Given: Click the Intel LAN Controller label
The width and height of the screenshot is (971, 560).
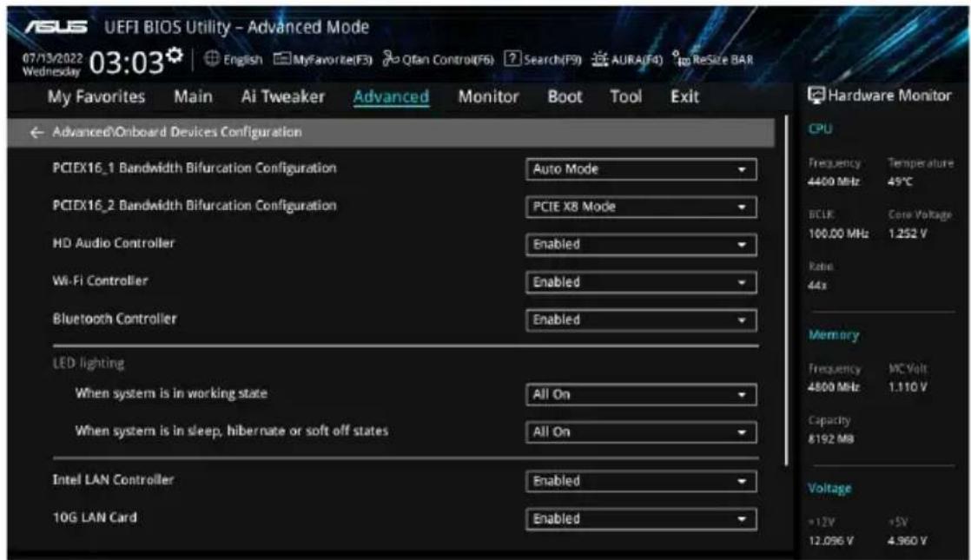Looking at the screenshot, I should 113,480.
